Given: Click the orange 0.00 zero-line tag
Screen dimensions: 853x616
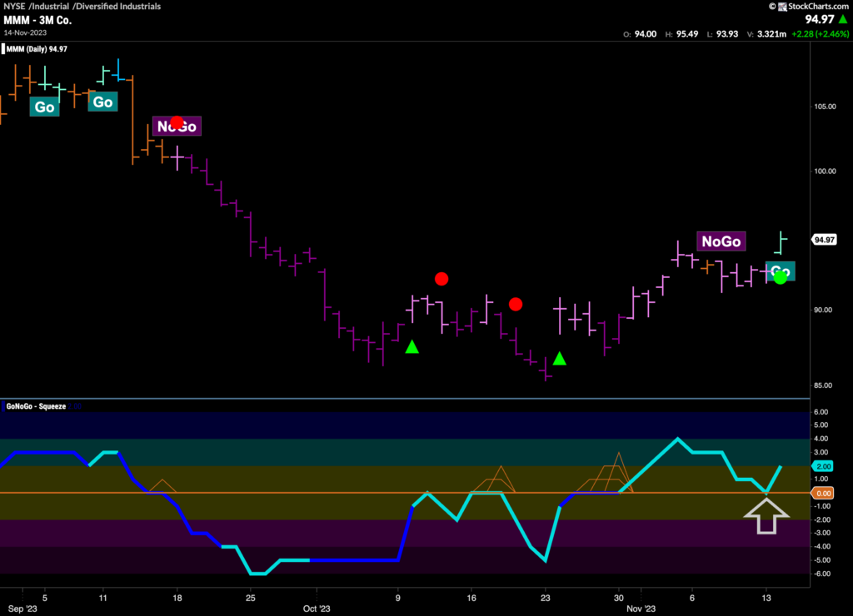Looking at the screenshot, I should point(823,493).
